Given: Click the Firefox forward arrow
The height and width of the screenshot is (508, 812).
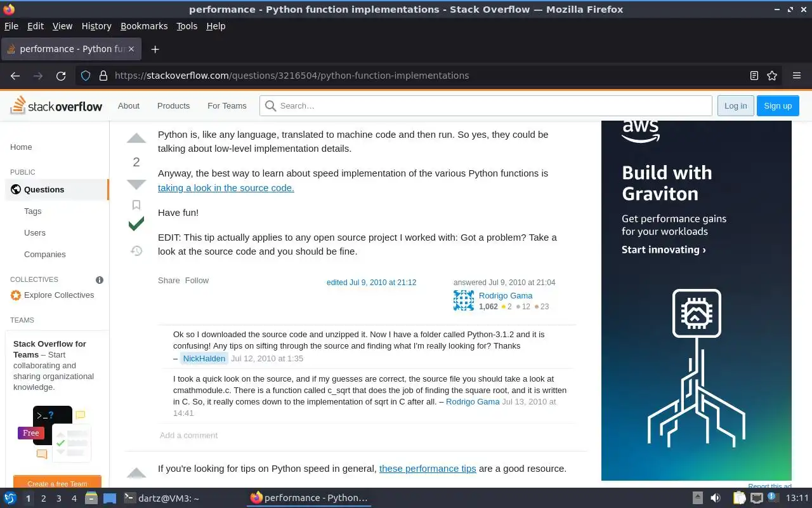Looking at the screenshot, I should (38, 76).
